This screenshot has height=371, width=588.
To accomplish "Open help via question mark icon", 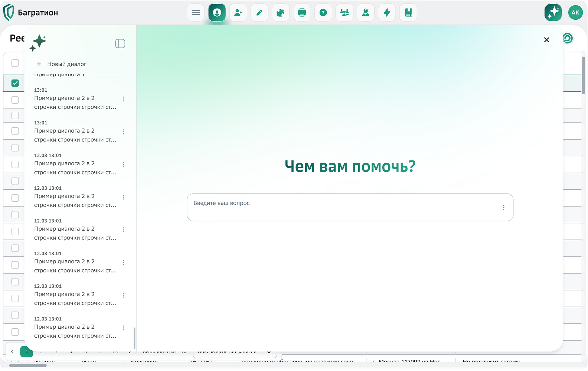I will (323, 13).
